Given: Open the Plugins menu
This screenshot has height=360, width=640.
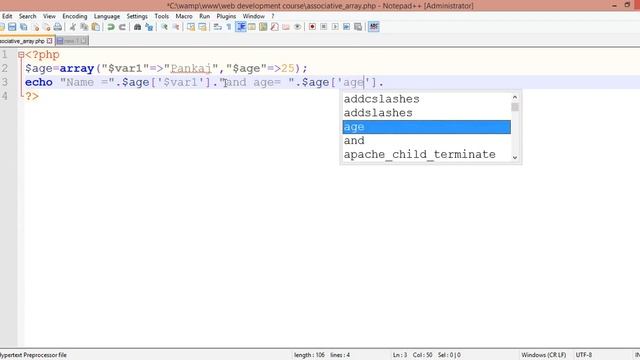Looking at the screenshot, I should [x=226, y=16].
